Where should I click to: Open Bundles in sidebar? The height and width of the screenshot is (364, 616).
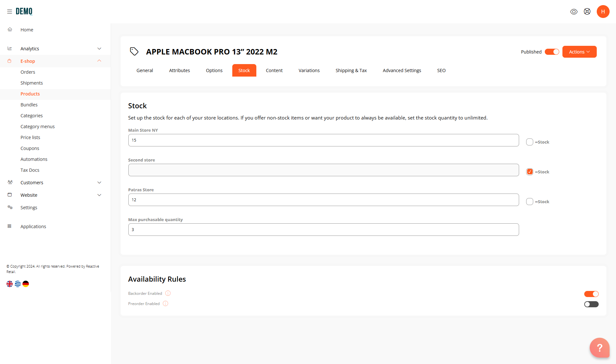29,105
